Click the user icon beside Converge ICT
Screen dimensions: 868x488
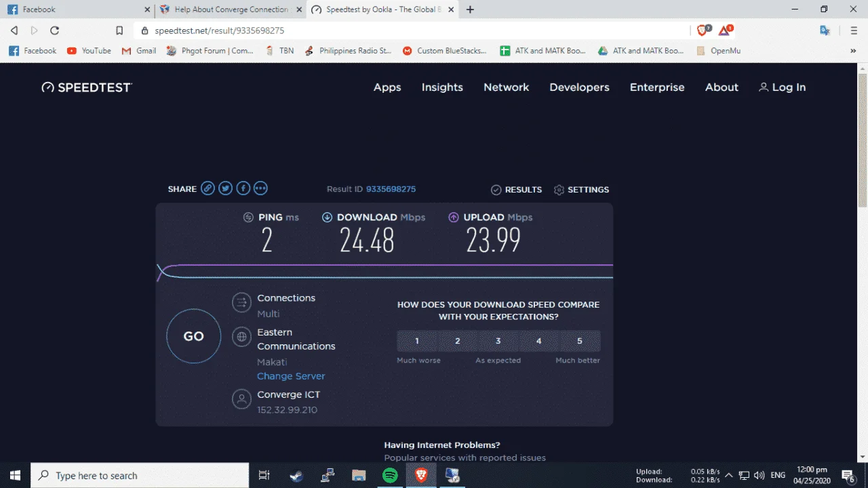(241, 399)
